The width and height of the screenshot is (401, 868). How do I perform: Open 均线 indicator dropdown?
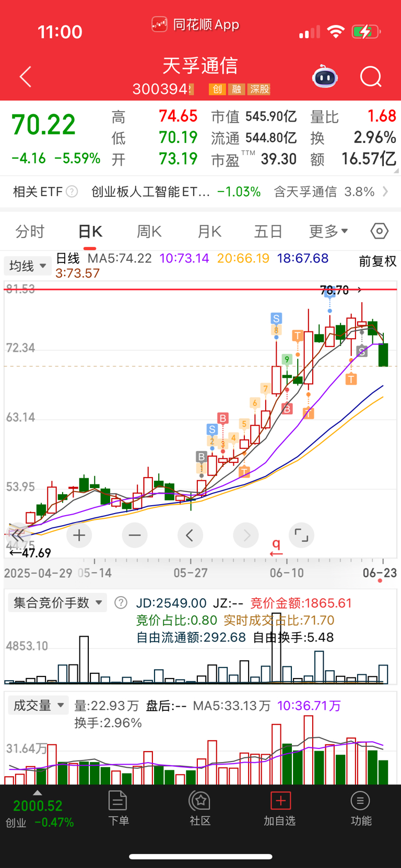pos(28,266)
